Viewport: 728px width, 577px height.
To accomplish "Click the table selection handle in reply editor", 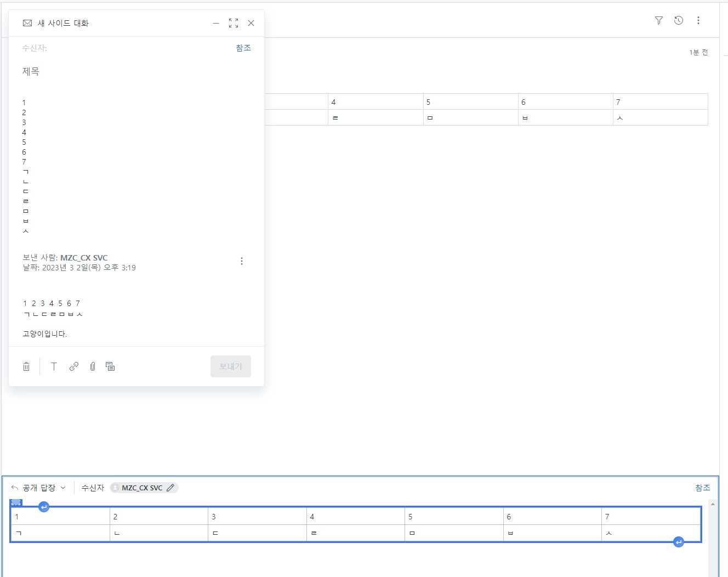I will (x=16, y=502).
